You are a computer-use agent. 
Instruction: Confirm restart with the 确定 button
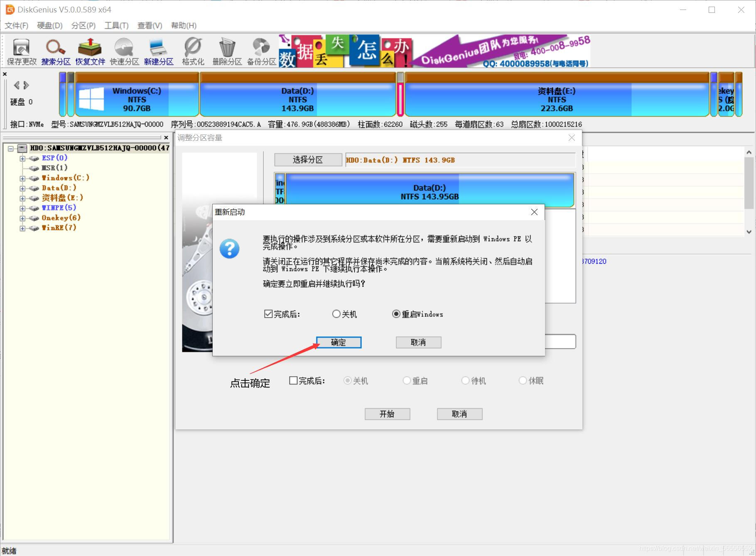(339, 342)
